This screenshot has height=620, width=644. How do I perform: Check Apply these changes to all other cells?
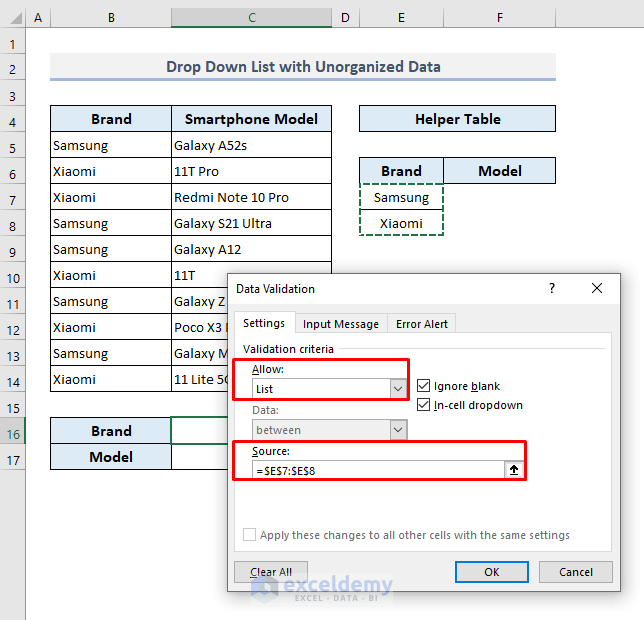(x=249, y=535)
